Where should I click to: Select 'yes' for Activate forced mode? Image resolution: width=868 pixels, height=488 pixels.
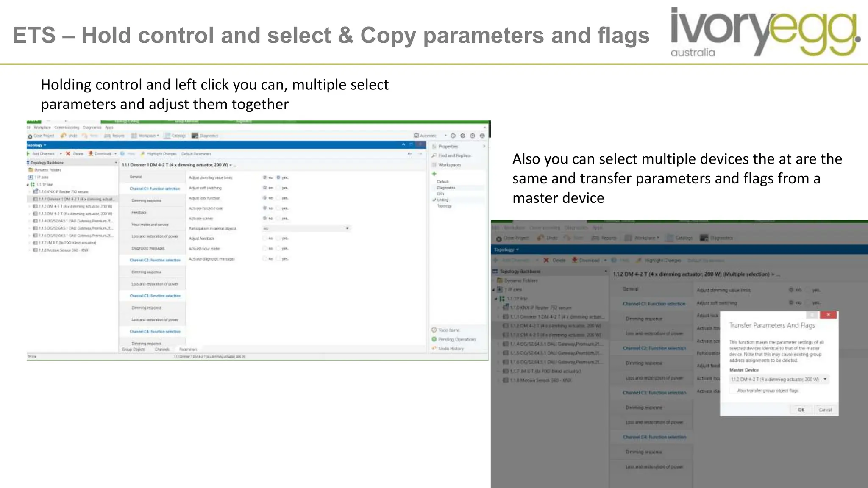[x=278, y=208]
